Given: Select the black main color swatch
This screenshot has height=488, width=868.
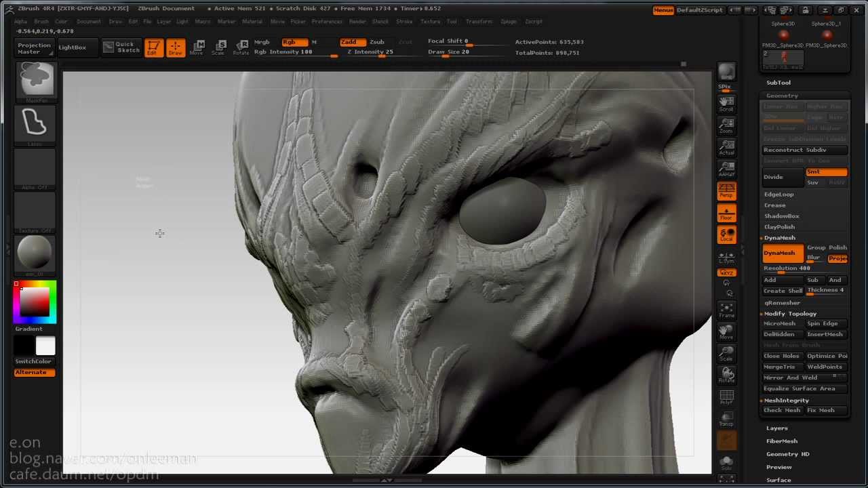Looking at the screenshot, I should (x=24, y=346).
